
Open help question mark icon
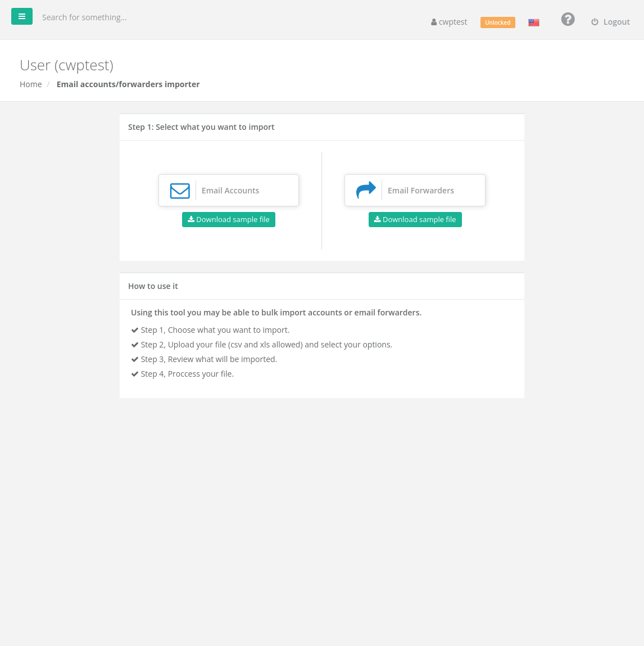click(568, 19)
